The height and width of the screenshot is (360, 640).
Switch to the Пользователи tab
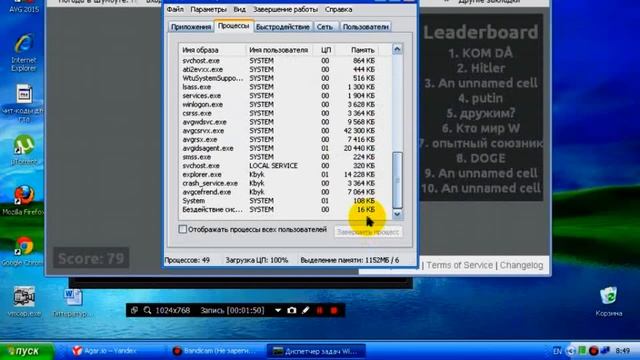(365, 27)
